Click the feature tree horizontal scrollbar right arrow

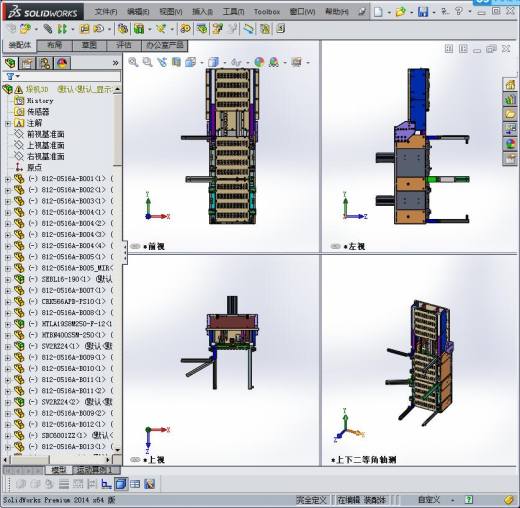click(x=108, y=460)
